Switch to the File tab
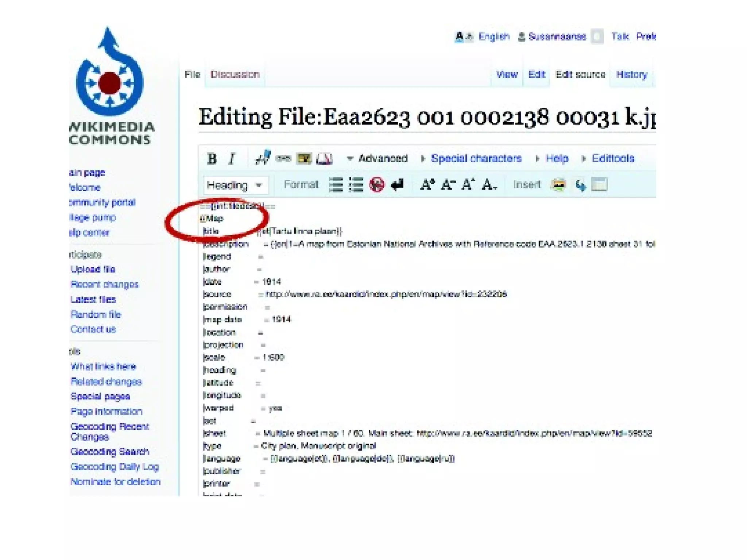This screenshot has height=560, width=747. click(x=193, y=74)
